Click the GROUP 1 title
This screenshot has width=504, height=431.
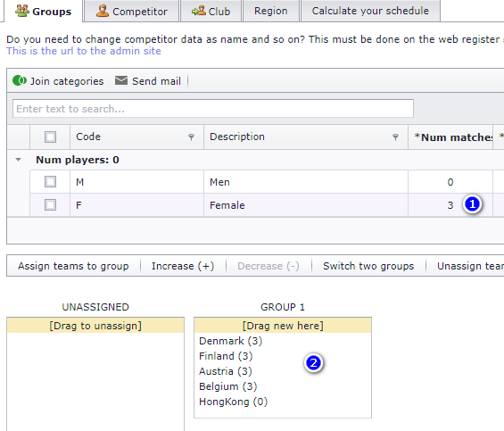(283, 307)
